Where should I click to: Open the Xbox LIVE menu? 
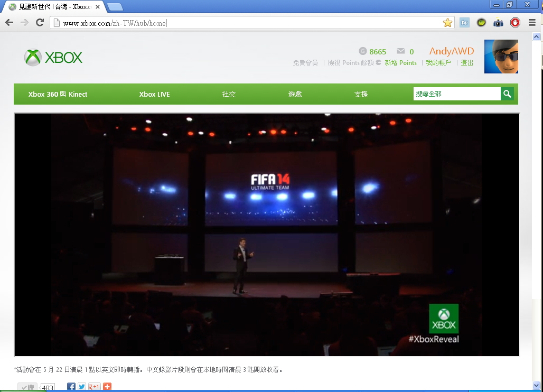(154, 94)
